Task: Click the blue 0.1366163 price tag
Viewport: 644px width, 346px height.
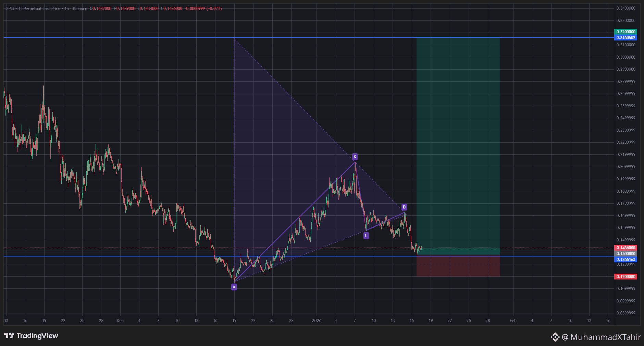Action: (626, 260)
